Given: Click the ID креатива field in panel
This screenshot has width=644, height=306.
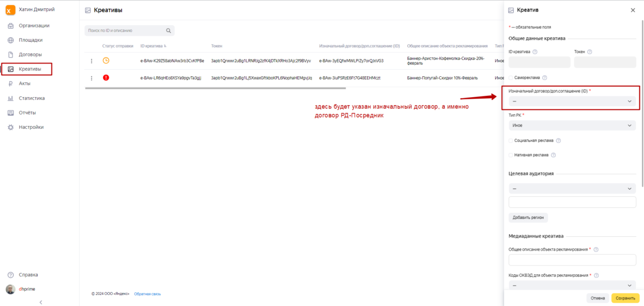Looking at the screenshot, I should tap(539, 62).
